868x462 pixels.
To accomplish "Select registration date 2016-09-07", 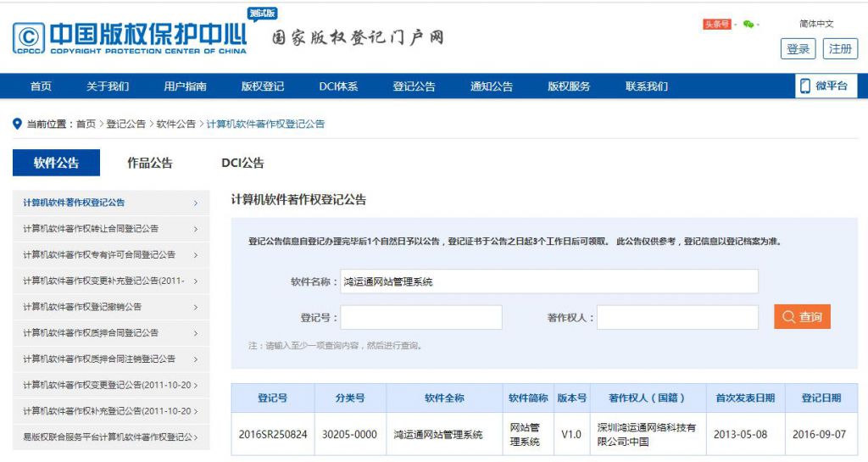I will (820, 434).
